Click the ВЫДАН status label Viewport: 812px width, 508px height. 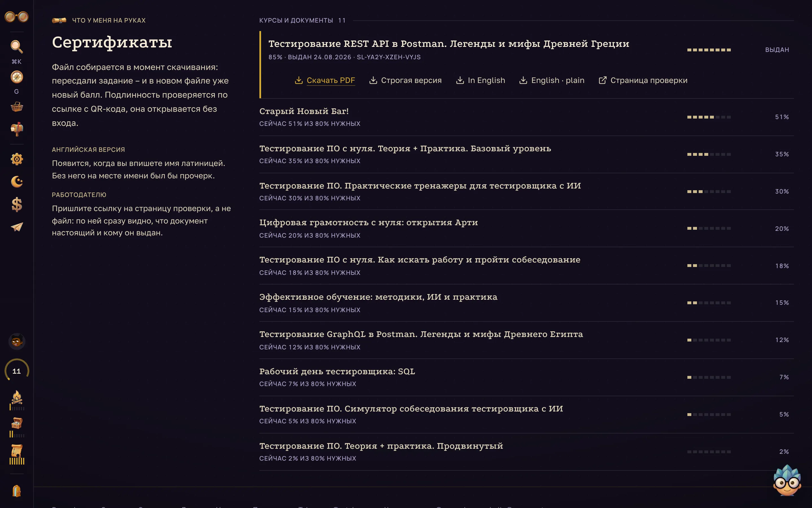coord(777,50)
